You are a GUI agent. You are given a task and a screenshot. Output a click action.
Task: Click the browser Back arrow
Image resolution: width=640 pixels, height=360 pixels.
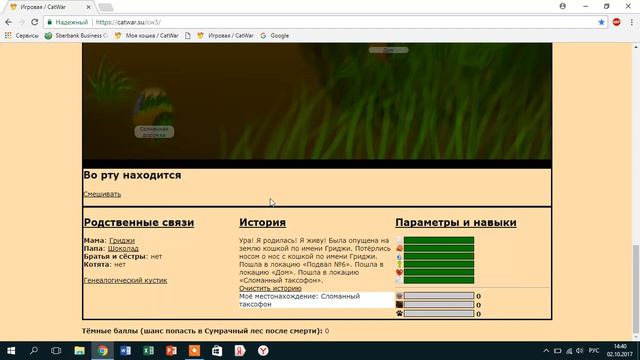point(9,22)
